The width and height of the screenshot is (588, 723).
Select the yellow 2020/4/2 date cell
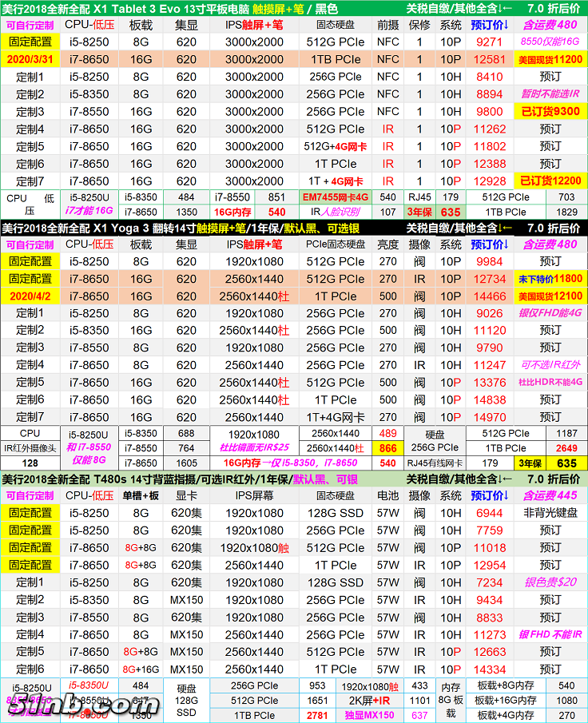tap(31, 296)
